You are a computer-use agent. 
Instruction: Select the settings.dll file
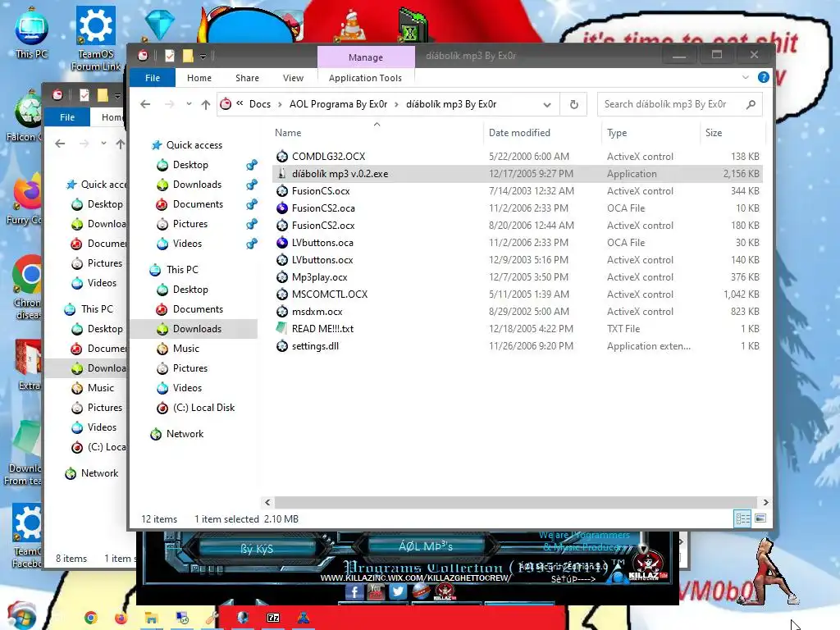click(x=517, y=346)
